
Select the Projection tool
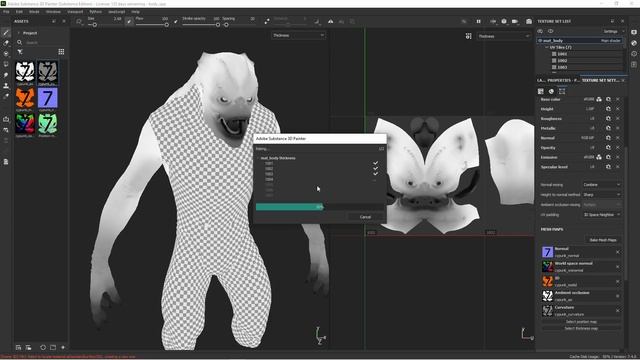point(6,53)
